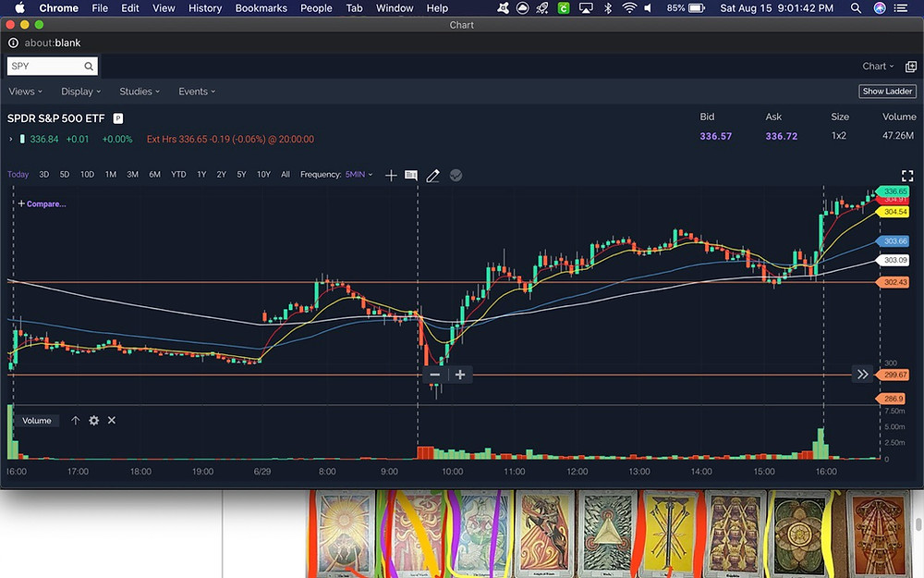The height and width of the screenshot is (578, 924).
Task: Open the Bookmarks menu
Action: (x=261, y=8)
